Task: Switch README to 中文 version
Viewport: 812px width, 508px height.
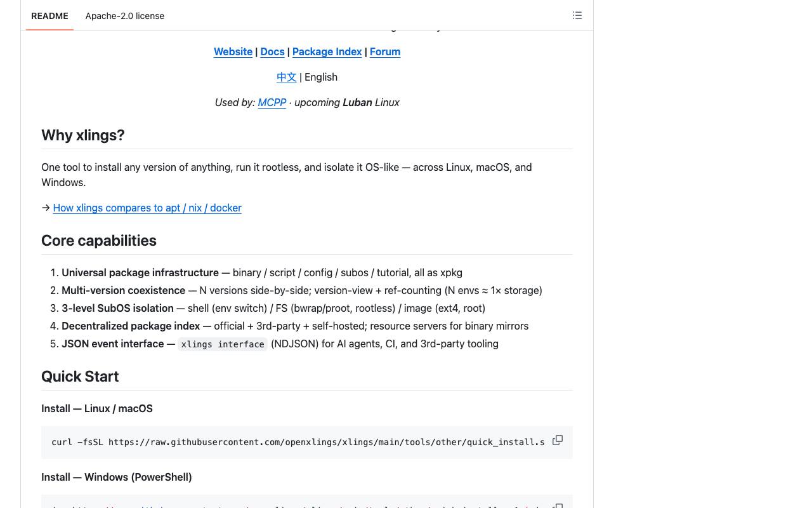Action: tap(287, 77)
